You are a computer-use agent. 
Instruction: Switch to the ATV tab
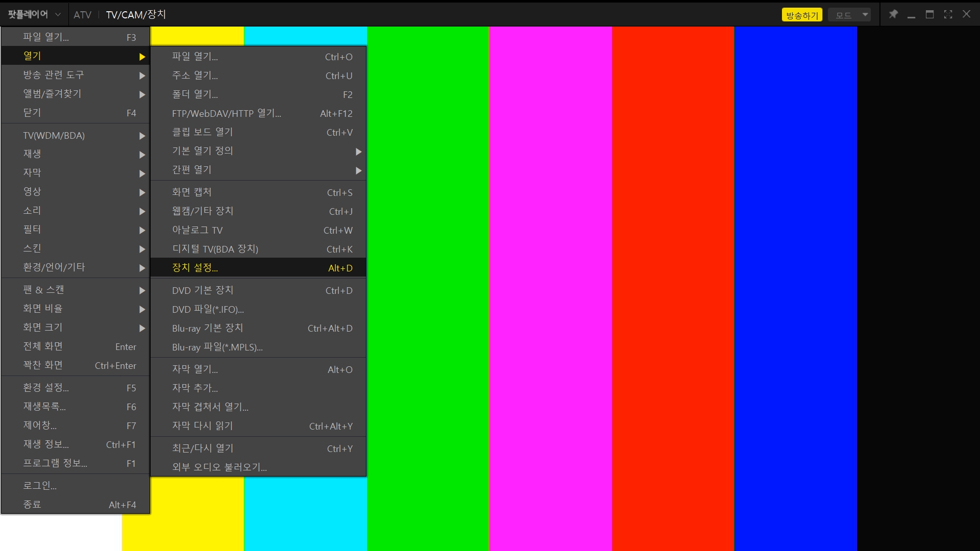(82, 15)
